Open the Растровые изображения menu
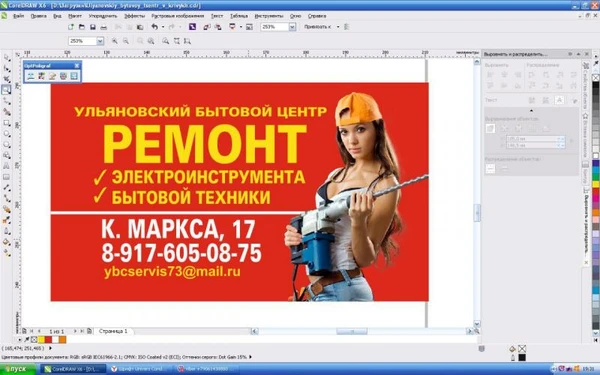Viewport: 600px width, 375px height. pos(178,16)
